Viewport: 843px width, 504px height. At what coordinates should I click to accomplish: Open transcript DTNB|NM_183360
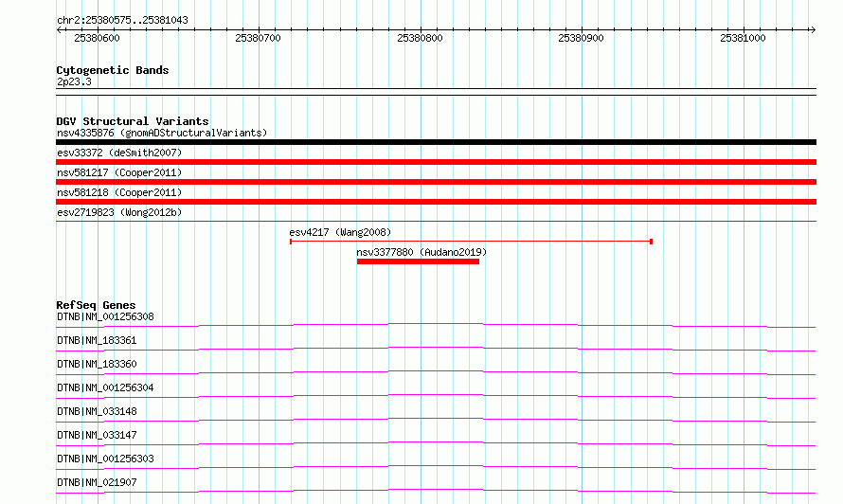coord(97,364)
